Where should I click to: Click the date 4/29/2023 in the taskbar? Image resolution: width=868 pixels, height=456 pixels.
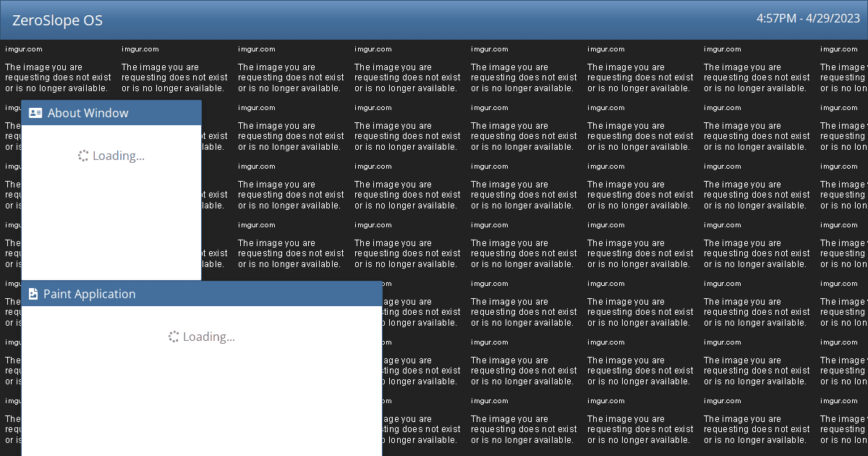click(830, 18)
